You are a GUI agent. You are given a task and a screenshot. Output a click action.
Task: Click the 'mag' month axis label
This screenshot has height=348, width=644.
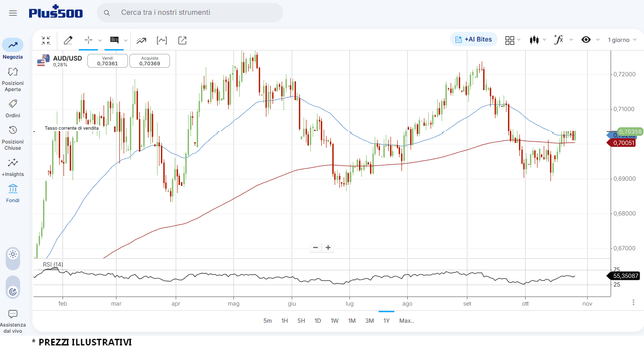[x=233, y=303]
